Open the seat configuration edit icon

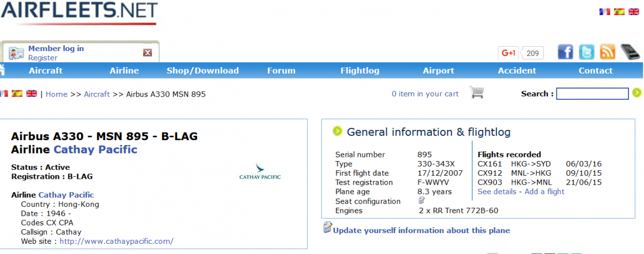point(422,201)
